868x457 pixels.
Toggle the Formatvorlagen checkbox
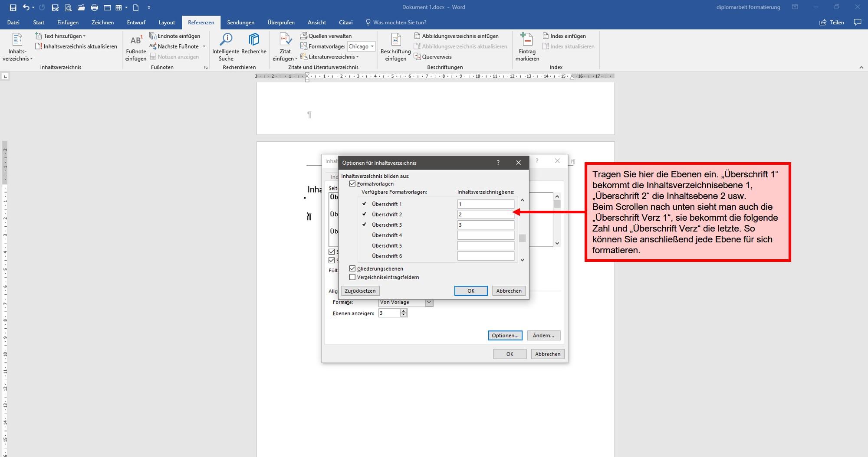(352, 184)
